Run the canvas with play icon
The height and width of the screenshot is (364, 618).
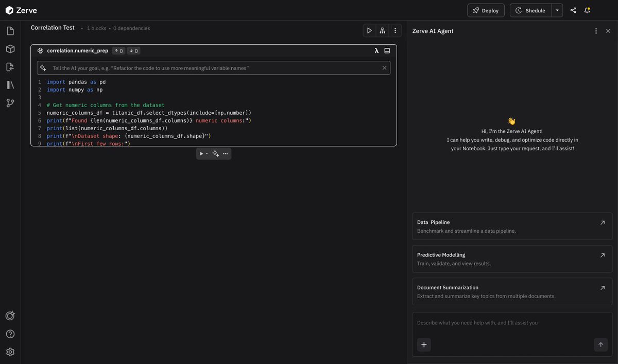[369, 30]
